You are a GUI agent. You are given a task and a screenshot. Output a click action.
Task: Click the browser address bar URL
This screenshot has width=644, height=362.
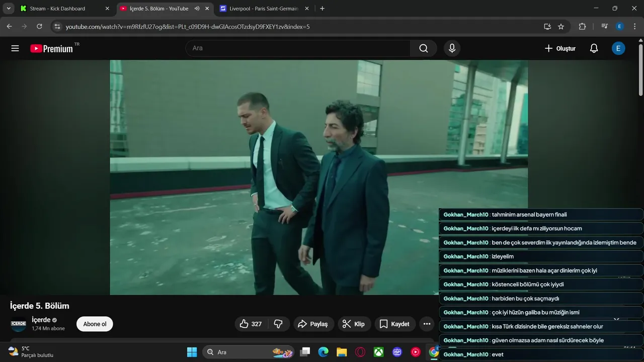click(x=188, y=26)
